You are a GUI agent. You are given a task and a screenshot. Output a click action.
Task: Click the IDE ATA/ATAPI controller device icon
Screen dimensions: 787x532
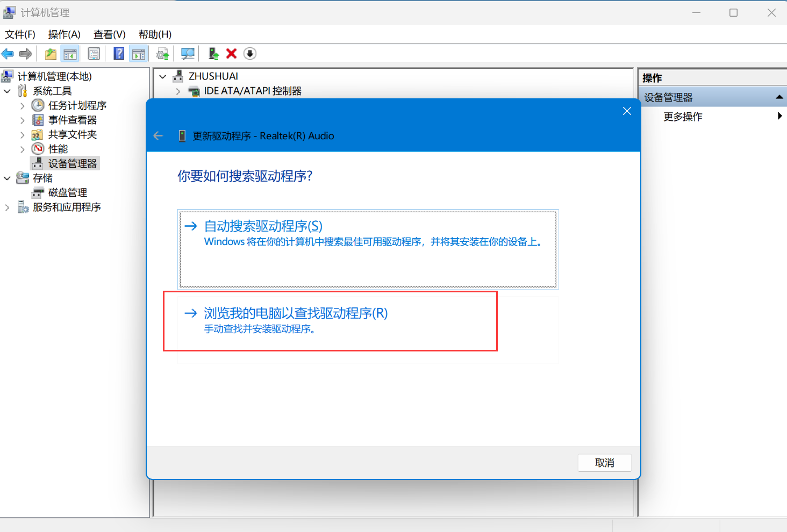coord(194,91)
